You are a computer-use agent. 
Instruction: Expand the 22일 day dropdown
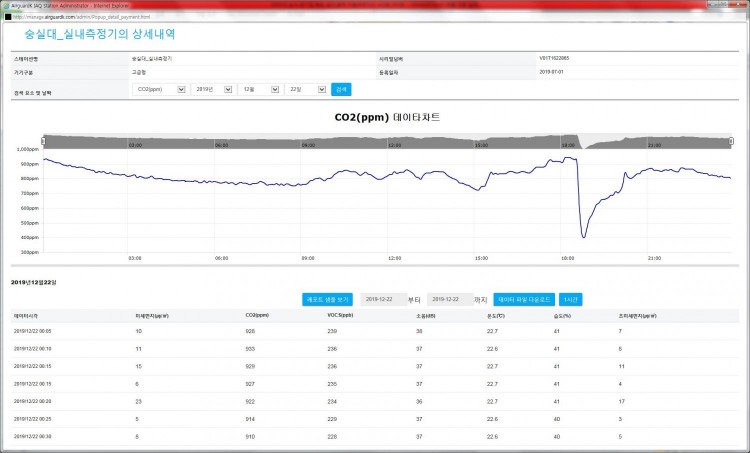click(x=305, y=89)
